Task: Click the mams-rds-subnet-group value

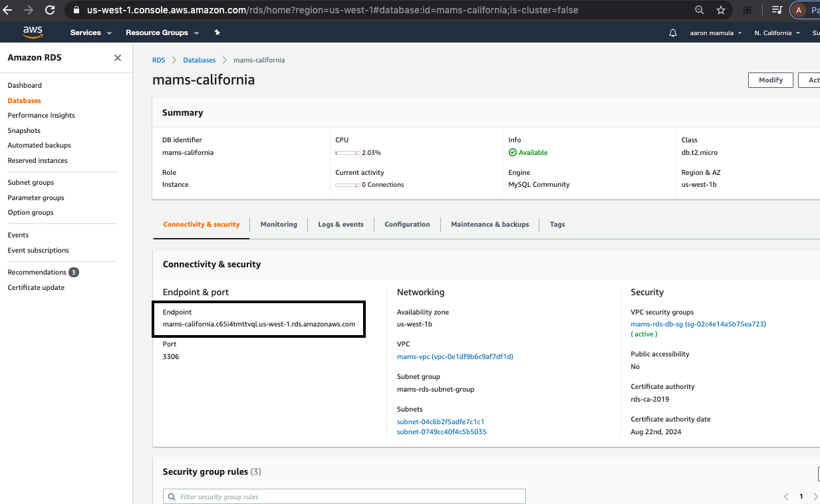Action: coord(436,389)
